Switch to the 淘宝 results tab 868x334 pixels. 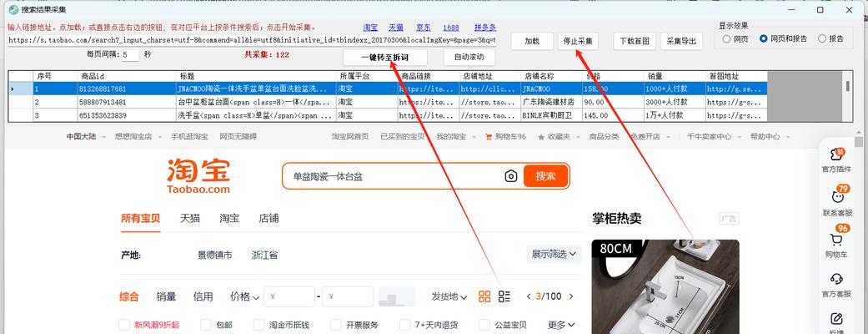pyautogui.click(x=229, y=219)
